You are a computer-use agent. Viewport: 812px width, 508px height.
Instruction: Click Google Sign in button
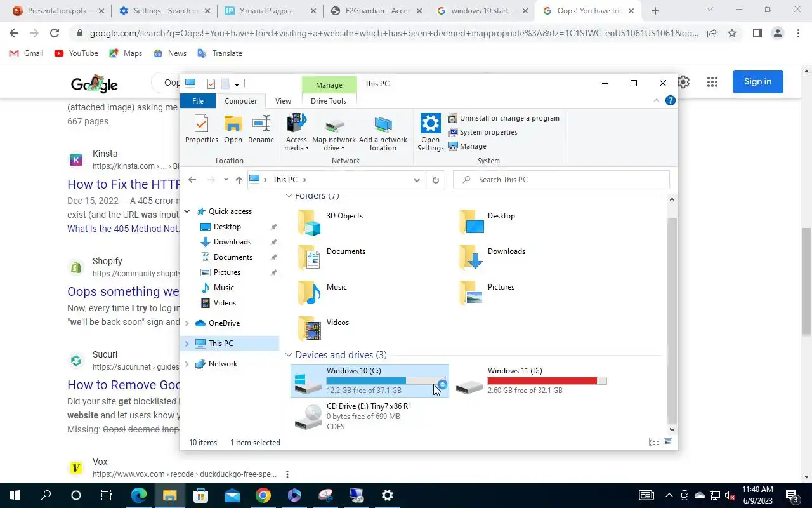pos(757,82)
